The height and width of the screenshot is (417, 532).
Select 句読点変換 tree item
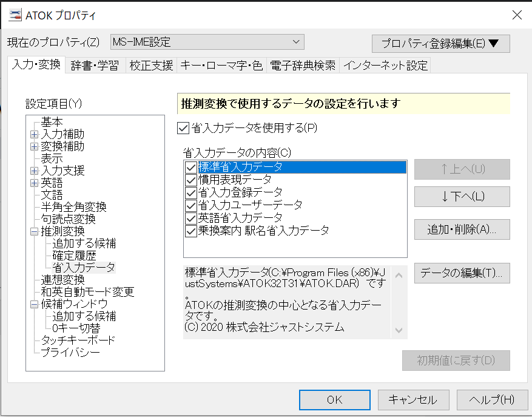tap(68, 219)
